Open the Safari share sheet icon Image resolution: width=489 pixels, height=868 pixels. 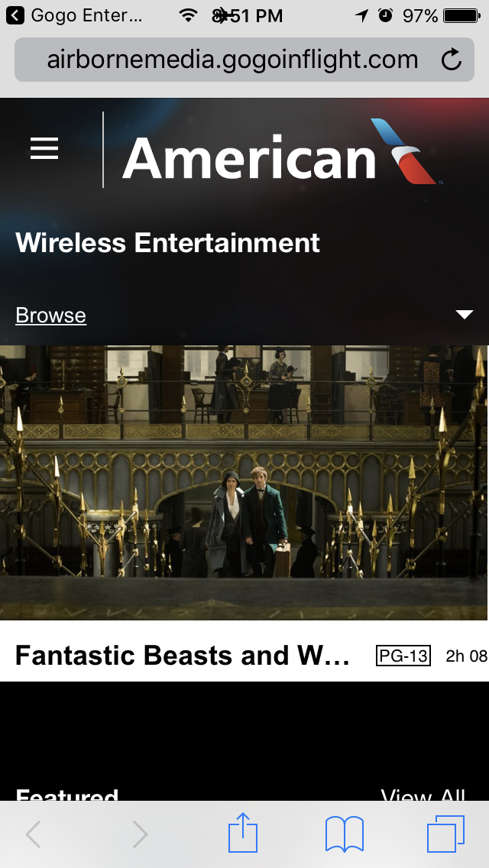tap(243, 832)
